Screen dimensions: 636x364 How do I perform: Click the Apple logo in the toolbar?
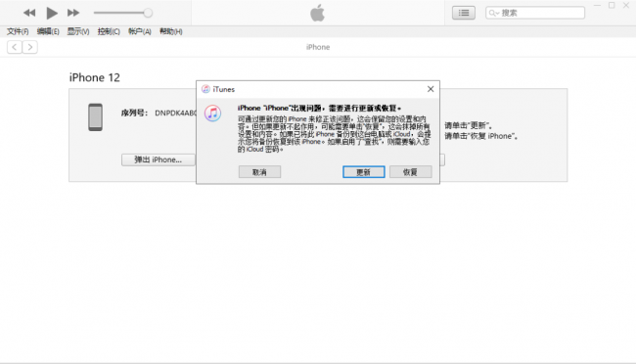click(318, 13)
